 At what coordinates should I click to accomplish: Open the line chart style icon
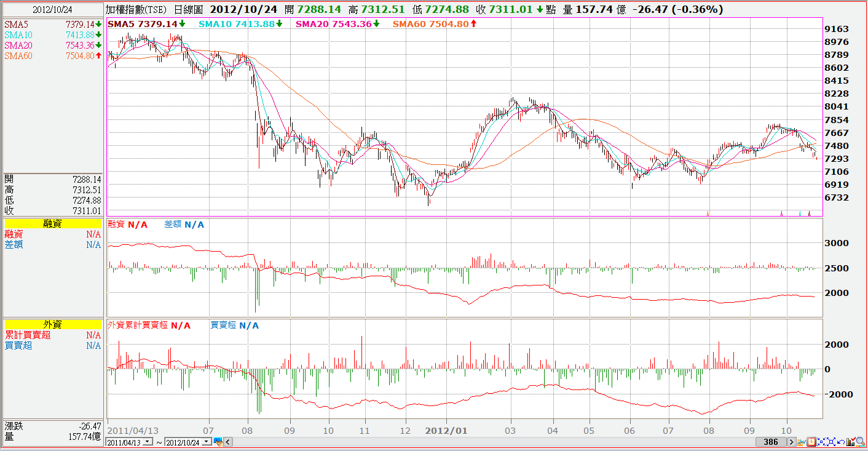(802, 442)
